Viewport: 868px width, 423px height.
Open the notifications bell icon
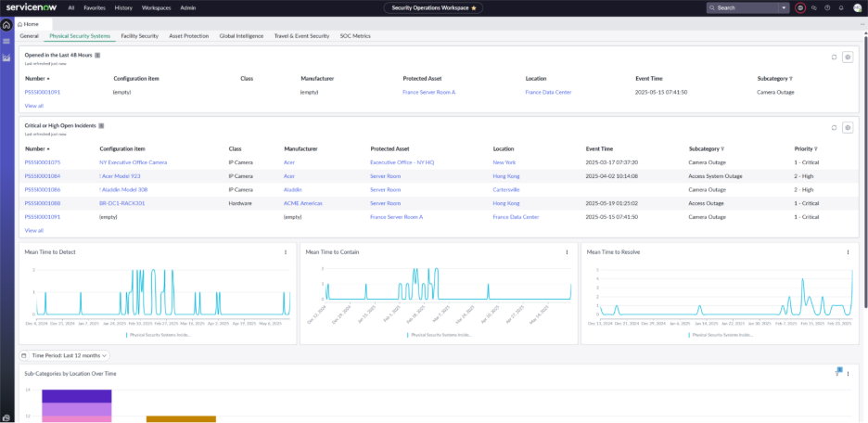(x=841, y=7)
